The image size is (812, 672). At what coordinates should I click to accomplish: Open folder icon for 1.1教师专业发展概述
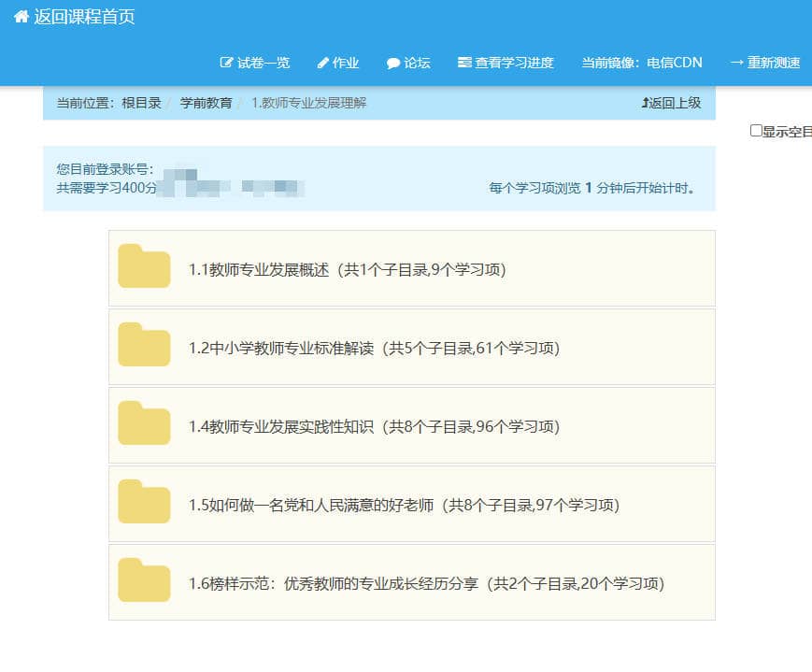[144, 267]
